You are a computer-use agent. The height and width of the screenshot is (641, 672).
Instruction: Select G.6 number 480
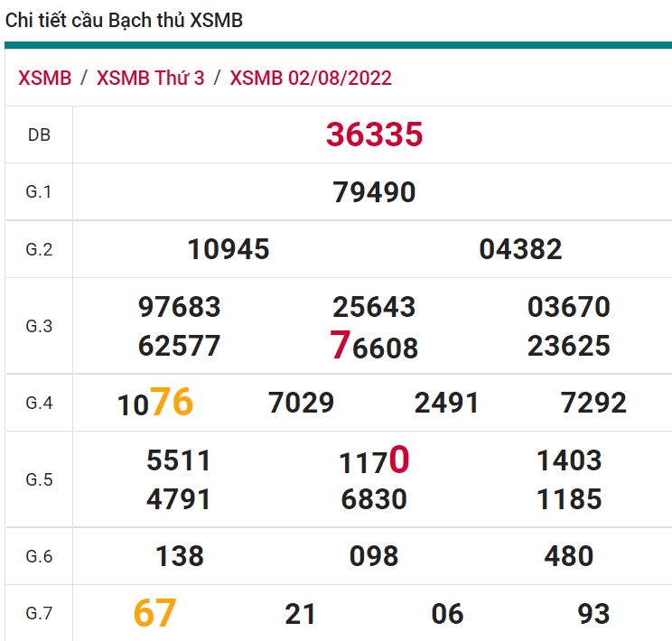[569, 556]
